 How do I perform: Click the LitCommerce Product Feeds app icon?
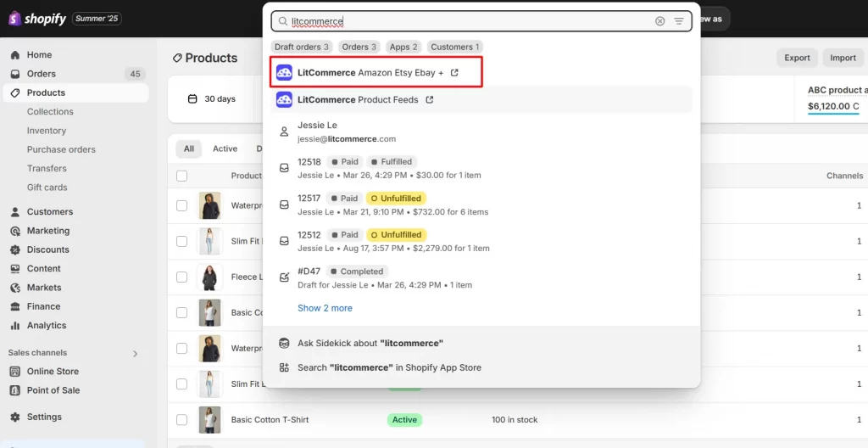284,100
